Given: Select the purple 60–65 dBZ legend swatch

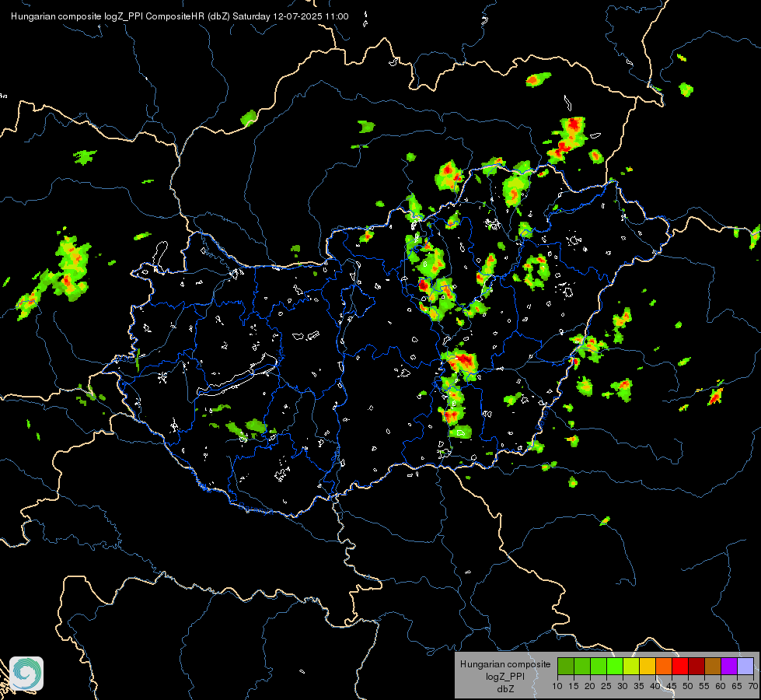Looking at the screenshot, I should tap(729, 667).
